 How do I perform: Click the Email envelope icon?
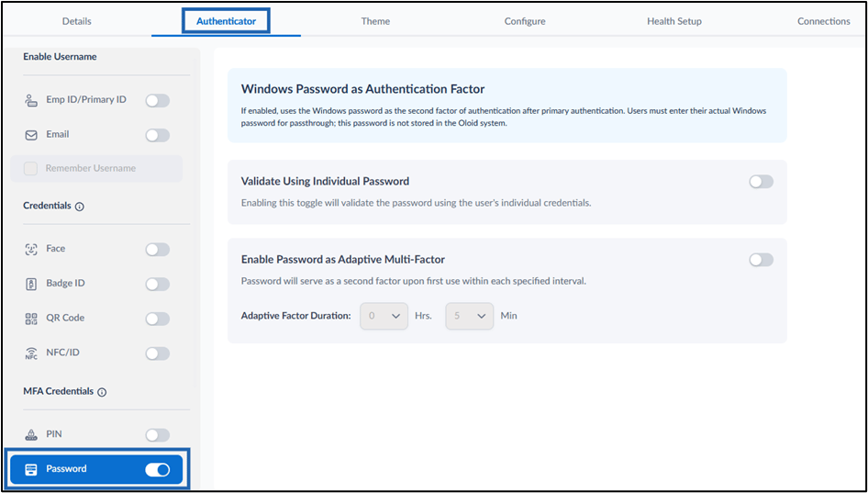point(31,135)
